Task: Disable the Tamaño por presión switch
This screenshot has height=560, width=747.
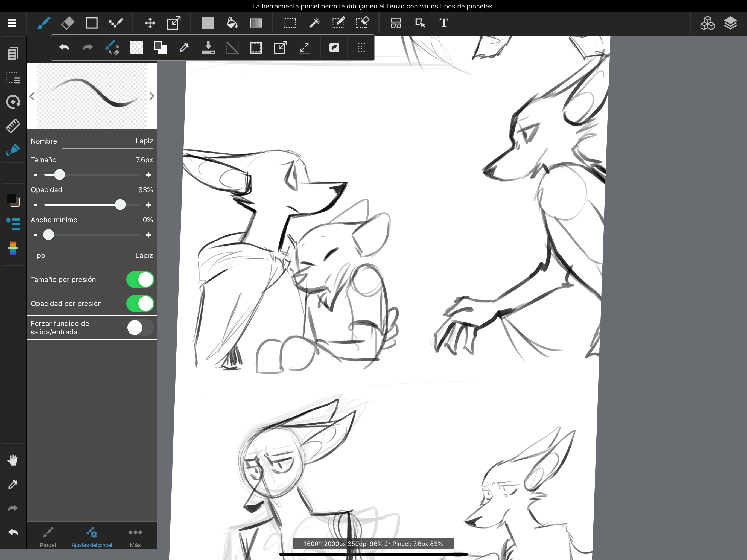Action: coord(140,280)
